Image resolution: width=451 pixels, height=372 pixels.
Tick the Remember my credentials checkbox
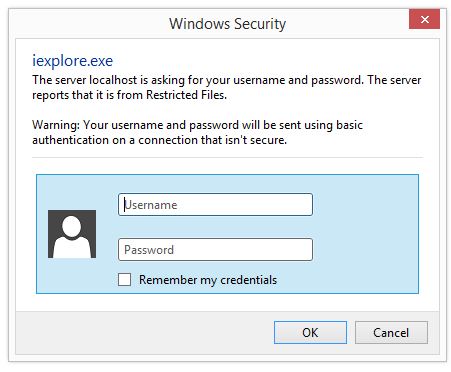[124, 279]
